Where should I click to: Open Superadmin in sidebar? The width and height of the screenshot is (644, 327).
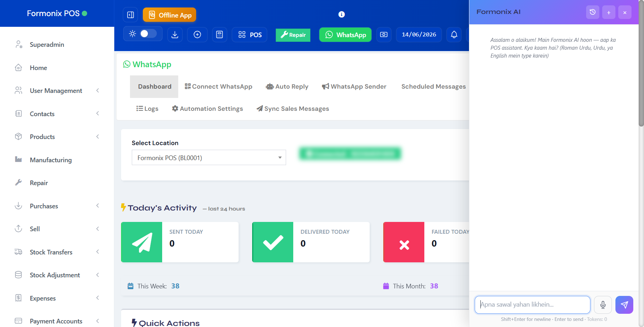pyautogui.click(x=47, y=45)
